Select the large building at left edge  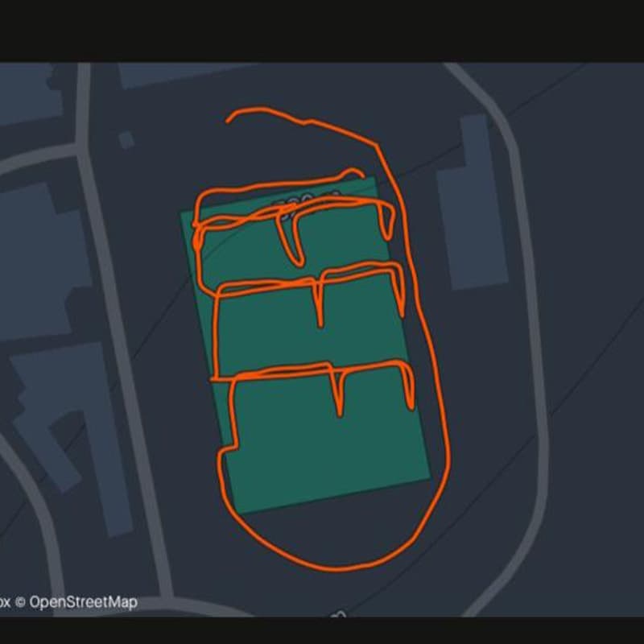[41, 263]
